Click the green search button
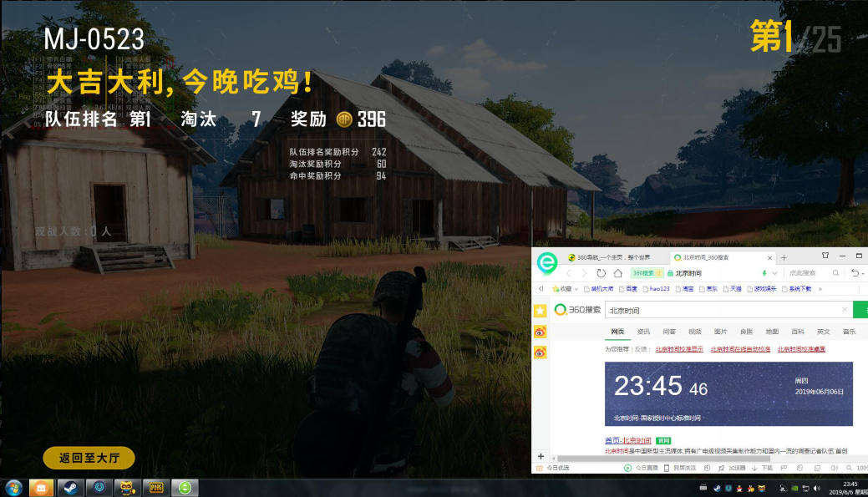 pyautogui.click(x=860, y=310)
